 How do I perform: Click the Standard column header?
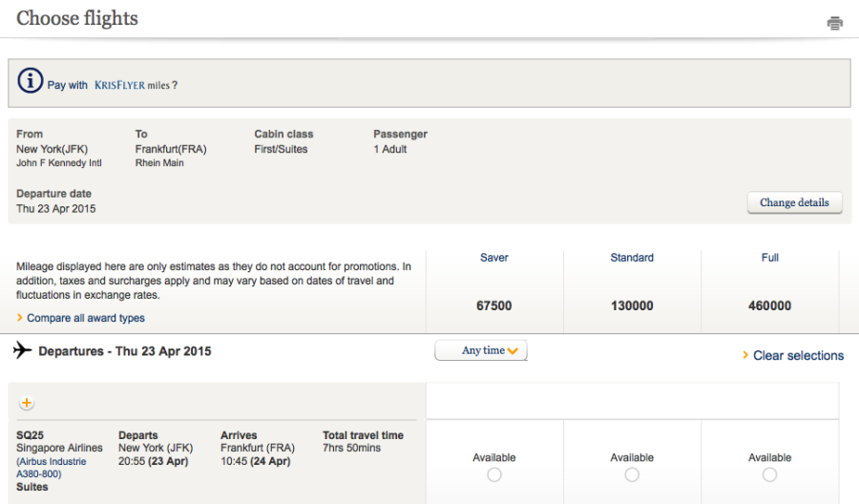632,258
